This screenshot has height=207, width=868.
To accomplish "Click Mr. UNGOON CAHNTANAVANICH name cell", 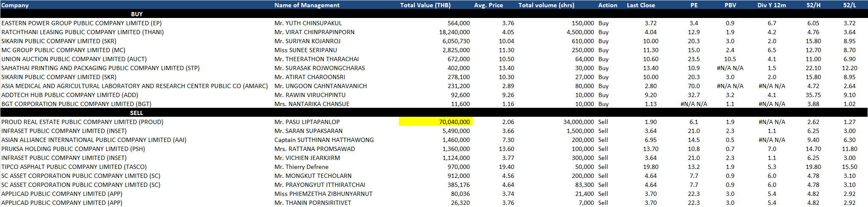I will tap(320, 86).
